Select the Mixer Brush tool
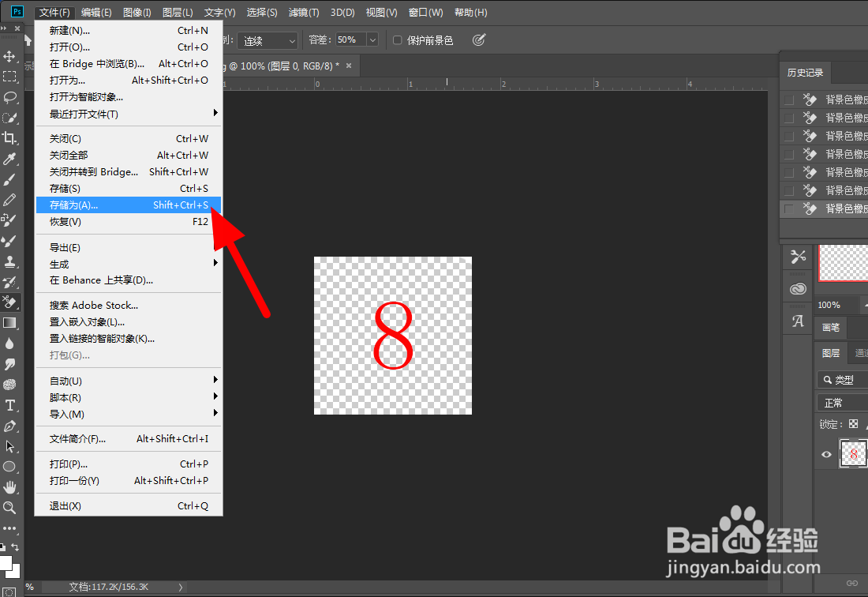Viewport: 868px width, 597px height. [x=9, y=241]
